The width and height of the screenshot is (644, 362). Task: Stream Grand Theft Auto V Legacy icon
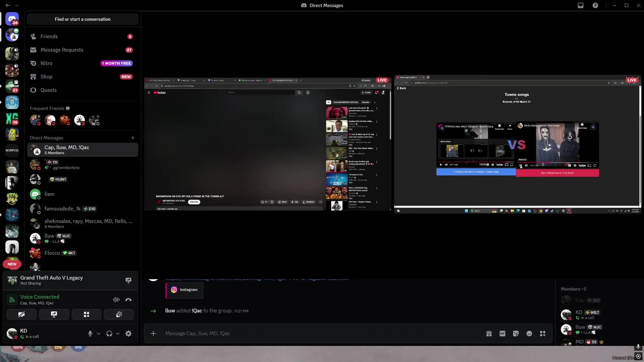(x=128, y=280)
